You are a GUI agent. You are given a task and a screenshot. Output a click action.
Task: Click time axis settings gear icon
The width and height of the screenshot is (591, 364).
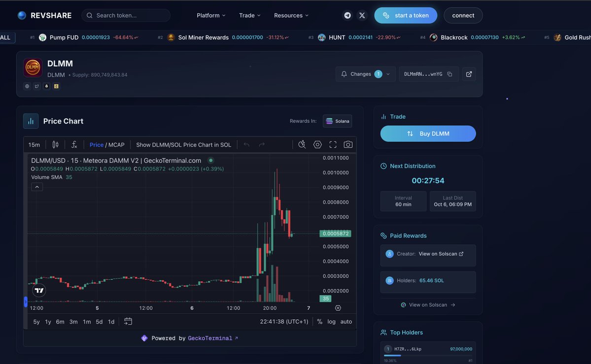(338, 308)
